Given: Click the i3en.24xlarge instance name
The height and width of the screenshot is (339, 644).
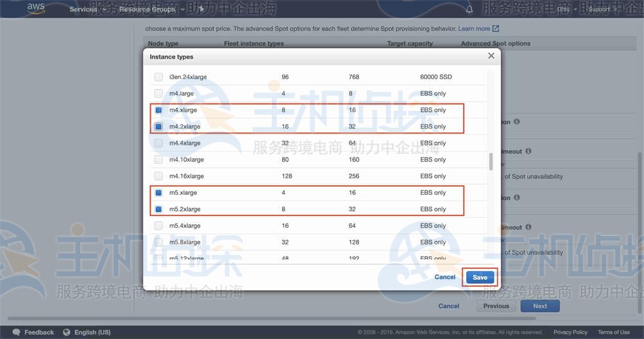Looking at the screenshot, I should pyautogui.click(x=187, y=77).
